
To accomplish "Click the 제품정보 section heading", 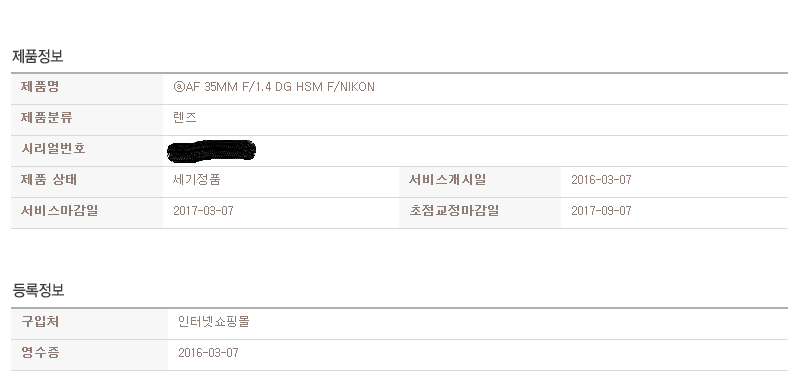I will pos(37,56).
